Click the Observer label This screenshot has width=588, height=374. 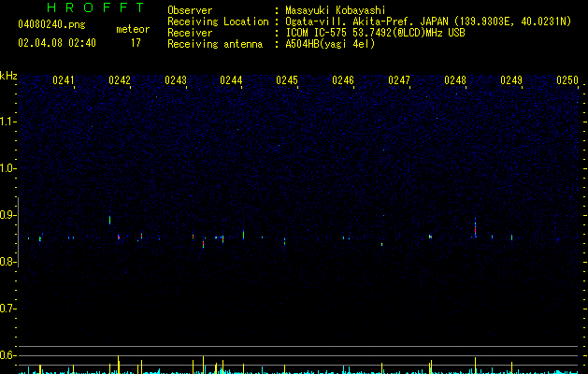pyautogui.click(x=190, y=10)
